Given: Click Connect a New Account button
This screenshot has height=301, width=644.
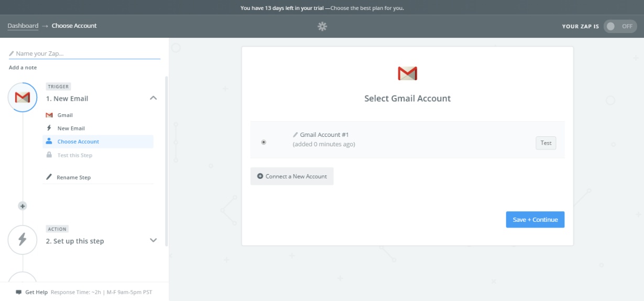Looking at the screenshot, I should coord(292,176).
